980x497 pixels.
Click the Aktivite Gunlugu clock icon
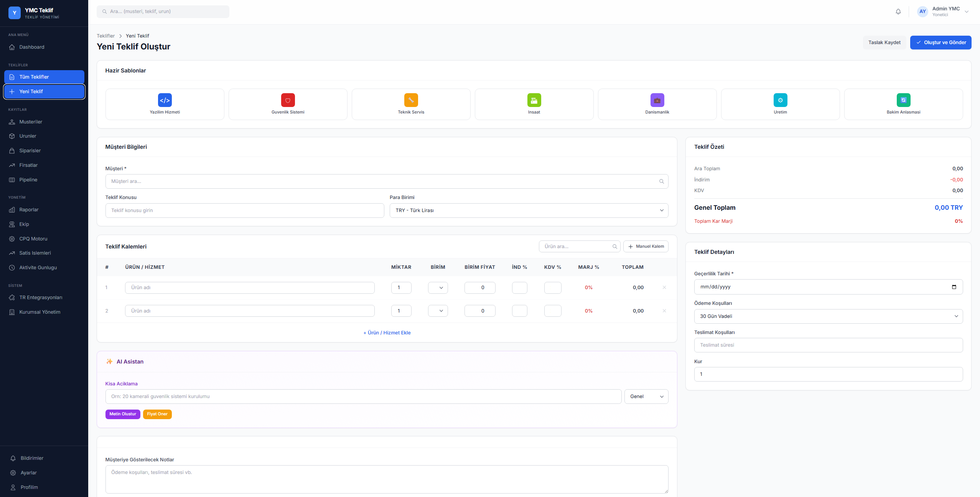pyautogui.click(x=12, y=268)
